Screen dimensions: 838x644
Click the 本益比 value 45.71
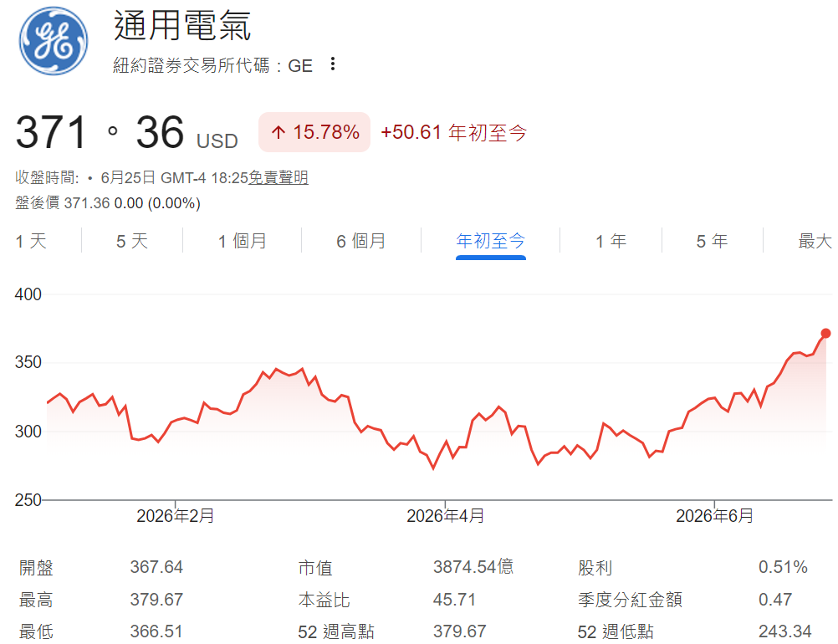pos(454,600)
